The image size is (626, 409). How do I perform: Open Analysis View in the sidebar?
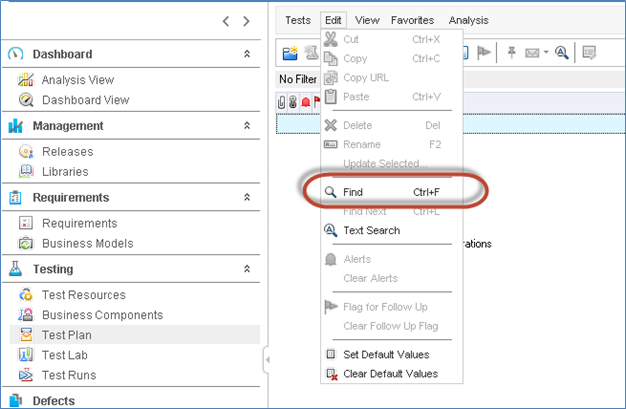click(77, 80)
